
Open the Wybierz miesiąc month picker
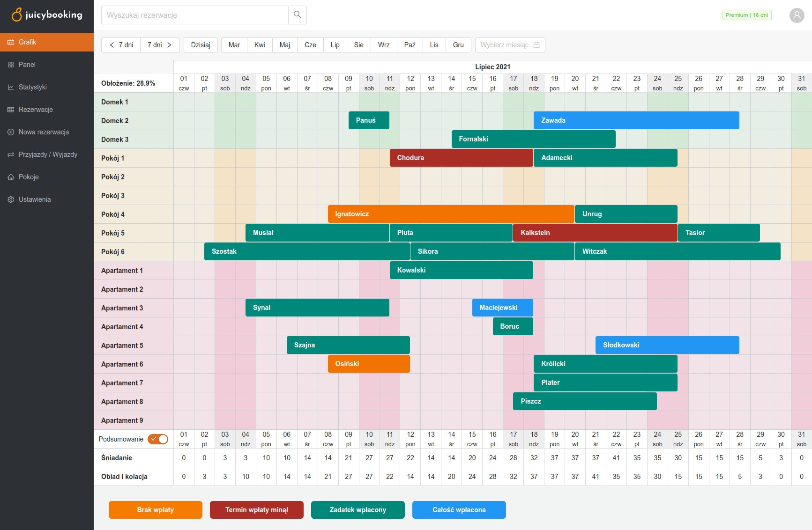pyautogui.click(x=510, y=45)
